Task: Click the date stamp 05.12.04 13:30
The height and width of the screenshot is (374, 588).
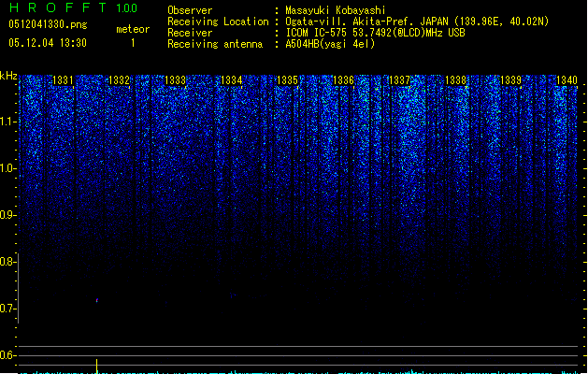Action: click(48, 43)
